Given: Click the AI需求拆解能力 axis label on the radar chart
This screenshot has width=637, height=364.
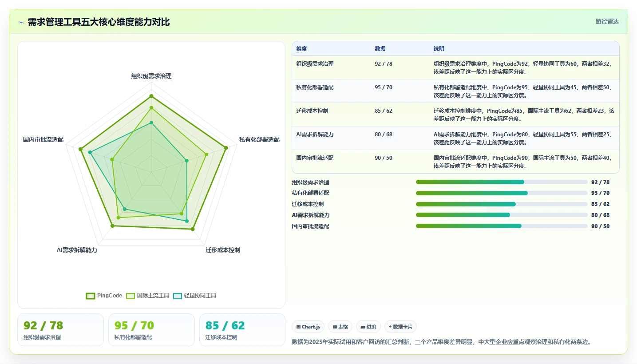Looking at the screenshot, I should (77, 250).
